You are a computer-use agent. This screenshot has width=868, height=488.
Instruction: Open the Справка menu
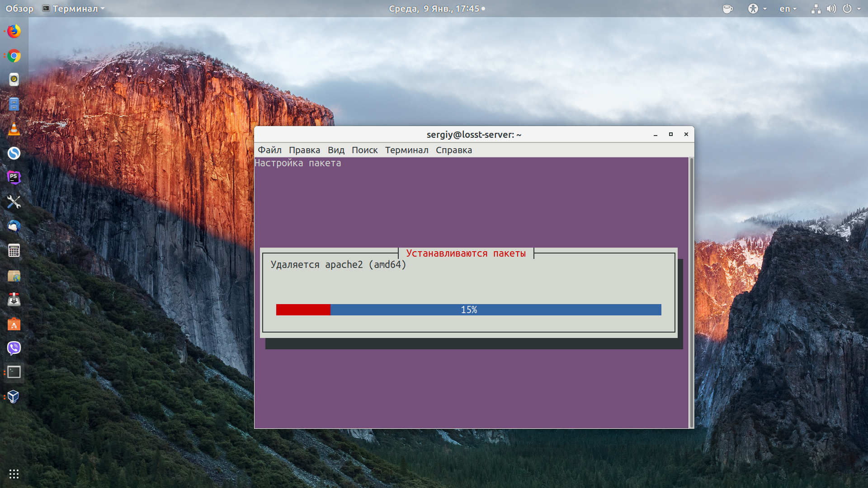click(x=453, y=150)
